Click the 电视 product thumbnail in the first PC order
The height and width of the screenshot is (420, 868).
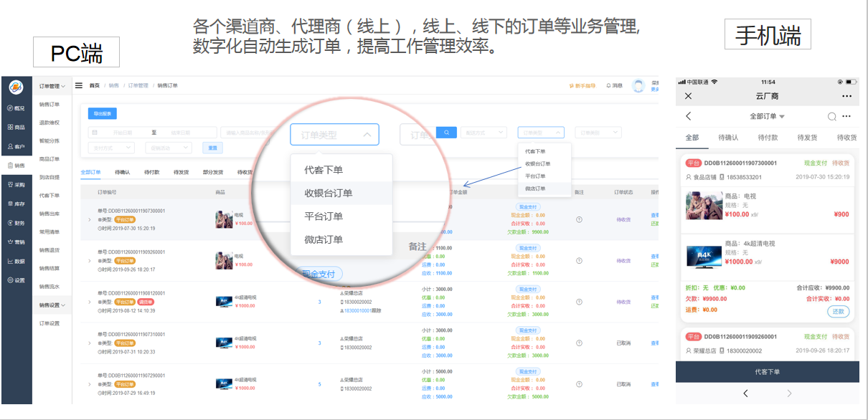coord(225,219)
